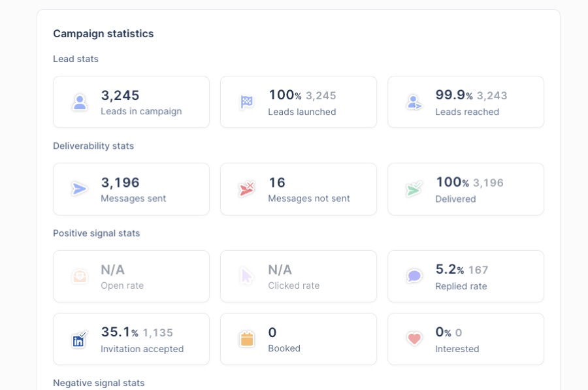Click the Leads in campaign person icon
This screenshot has width=588, height=390.
pyautogui.click(x=80, y=102)
